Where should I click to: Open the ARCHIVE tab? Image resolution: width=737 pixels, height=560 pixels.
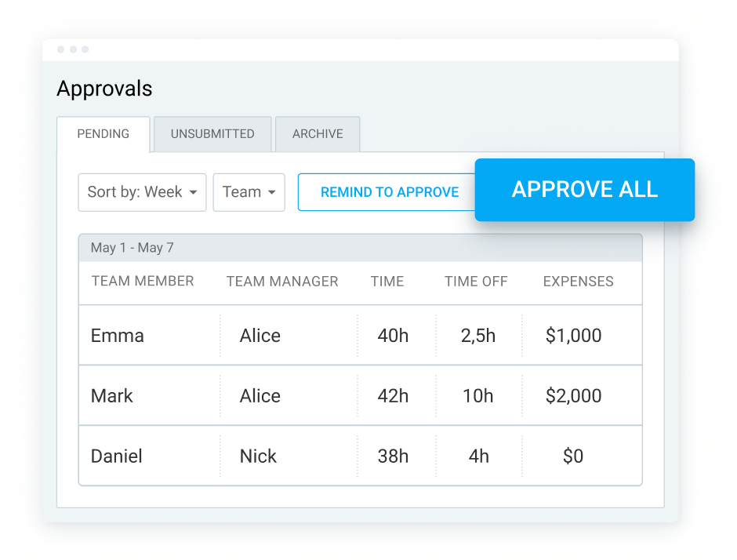(x=317, y=134)
